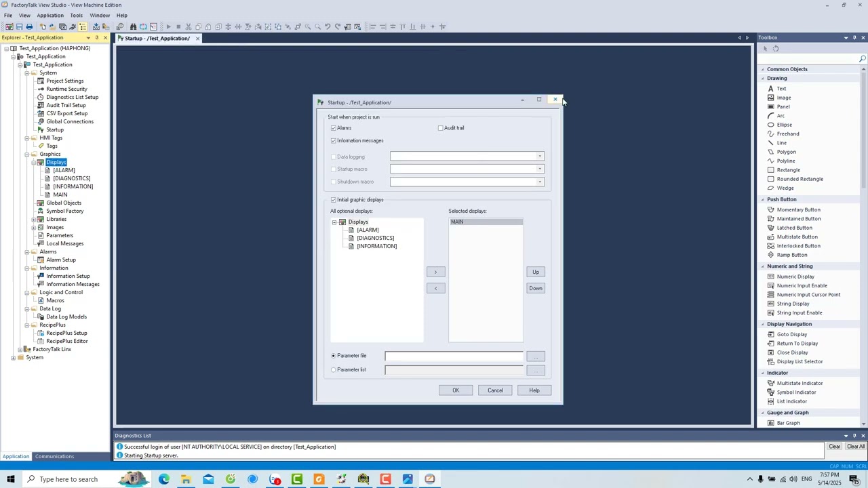The height and width of the screenshot is (488, 868).
Task: Select the Numeric Display object
Action: (x=795, y=277)
